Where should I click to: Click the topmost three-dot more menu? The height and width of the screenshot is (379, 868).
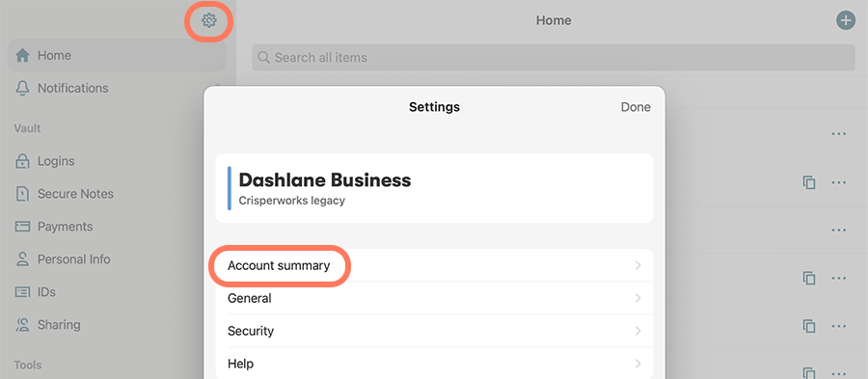pyautogui.click(x=839, y=134)
